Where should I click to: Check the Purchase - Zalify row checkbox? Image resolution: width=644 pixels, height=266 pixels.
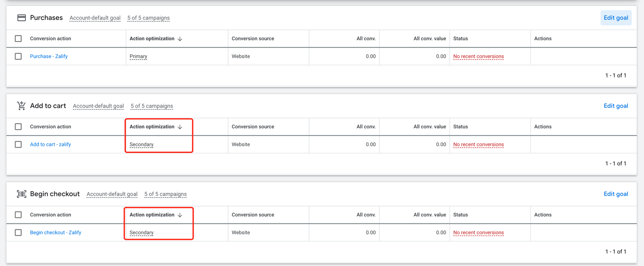point(18,56)
